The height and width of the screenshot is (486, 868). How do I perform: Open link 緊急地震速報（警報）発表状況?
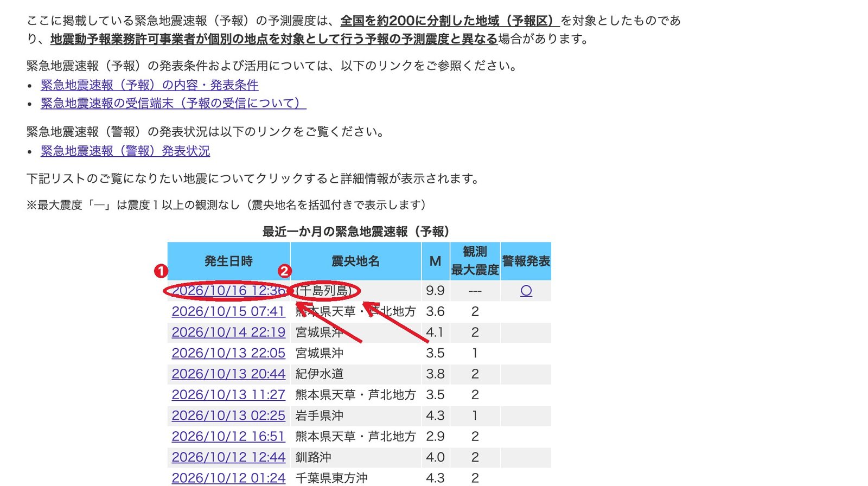point(125,151)
